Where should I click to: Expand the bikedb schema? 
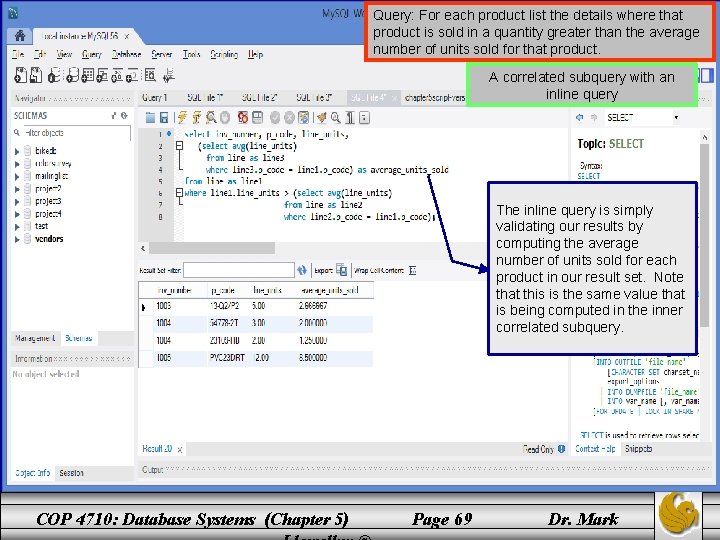point(17,151)
